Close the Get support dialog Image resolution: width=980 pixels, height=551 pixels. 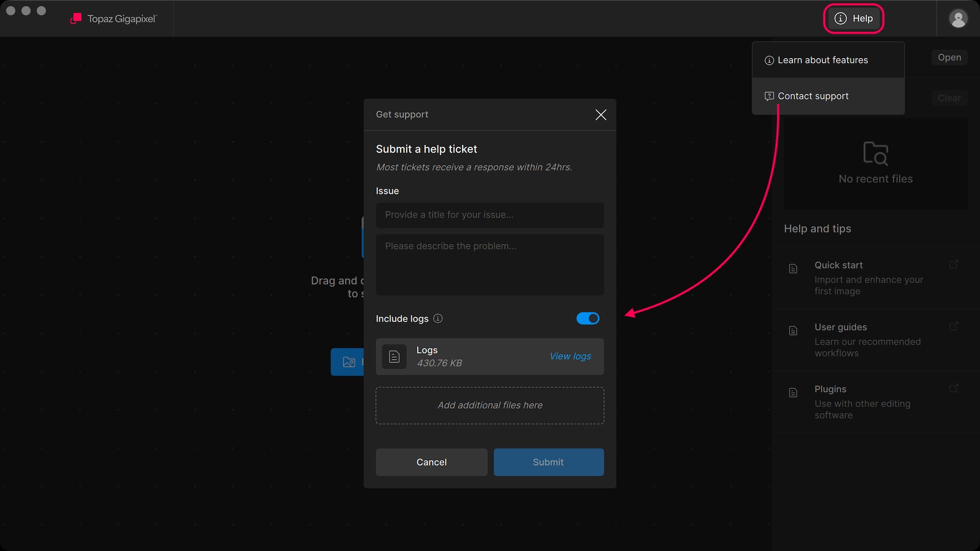601,115
